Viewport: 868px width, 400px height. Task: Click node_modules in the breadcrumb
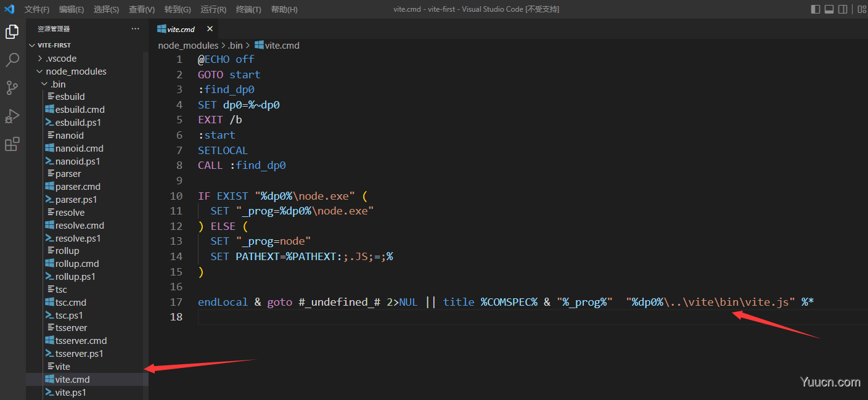(x=188, y=45)
